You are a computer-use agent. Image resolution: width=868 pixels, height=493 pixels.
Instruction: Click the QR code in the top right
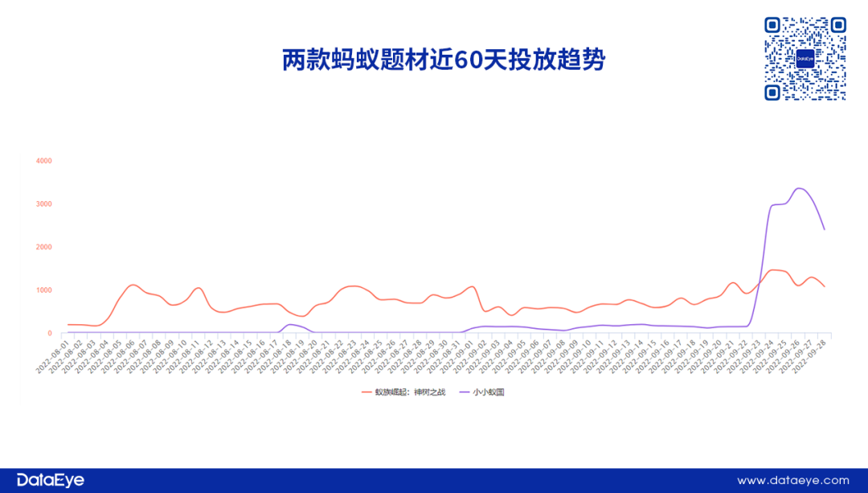click(805, 59)
